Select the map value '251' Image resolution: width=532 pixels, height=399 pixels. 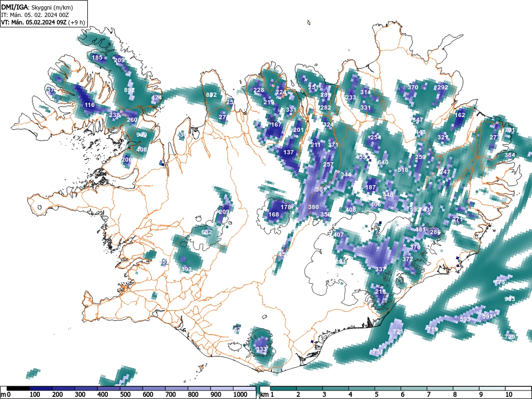(x=313, y=87)
